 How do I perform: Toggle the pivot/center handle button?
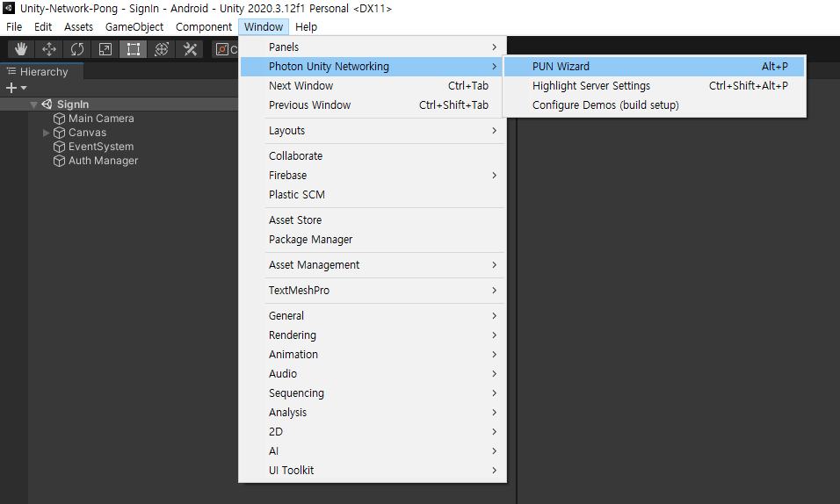(225, 49)
